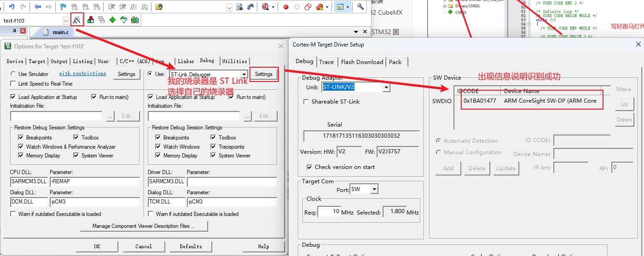Image resolution: width=644 pixels, height=256 pixels.
Task: Open test-f103 target selector dropdown
Action: pyautogui.click(x=65, y=20)
